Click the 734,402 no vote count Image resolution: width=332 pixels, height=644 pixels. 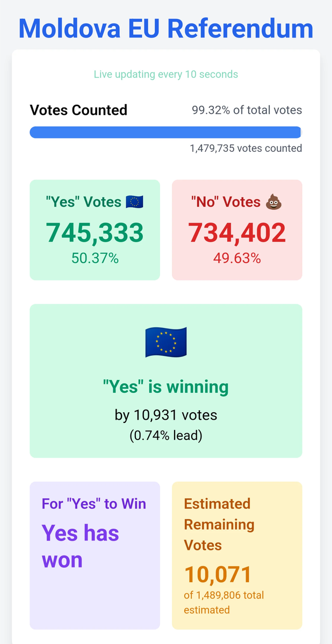(237, 232)
